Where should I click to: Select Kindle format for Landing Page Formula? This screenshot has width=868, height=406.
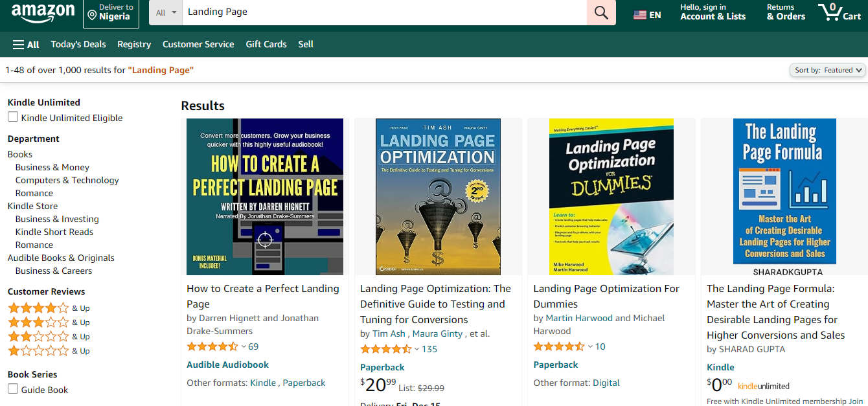(x=720, y=367)
